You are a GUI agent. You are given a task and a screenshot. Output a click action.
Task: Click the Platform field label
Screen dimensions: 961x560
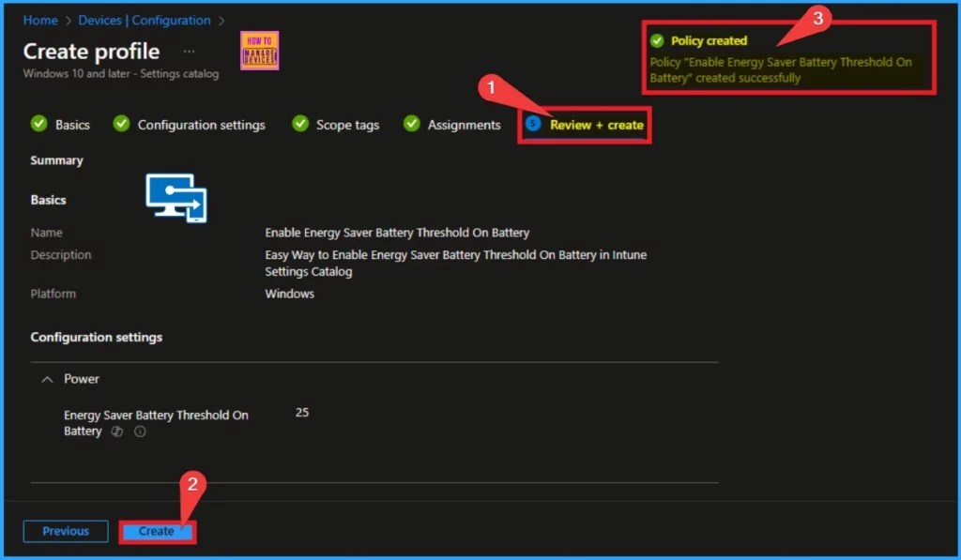53,295
